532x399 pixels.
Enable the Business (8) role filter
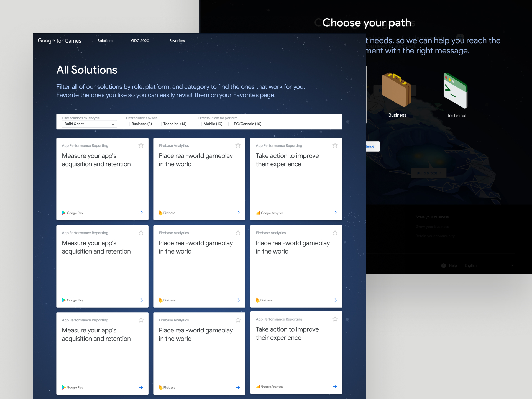click(128, 124)
